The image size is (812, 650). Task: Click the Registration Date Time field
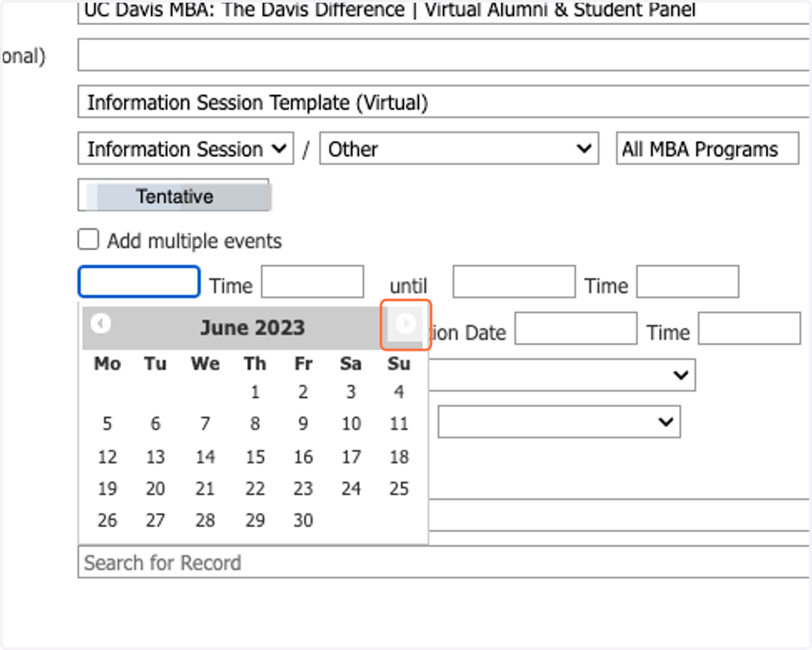749,328
